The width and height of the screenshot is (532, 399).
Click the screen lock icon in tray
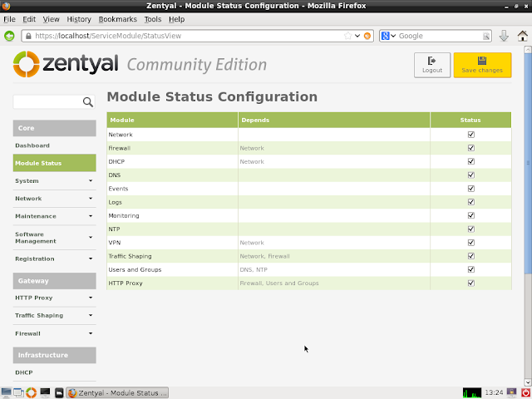511,392
